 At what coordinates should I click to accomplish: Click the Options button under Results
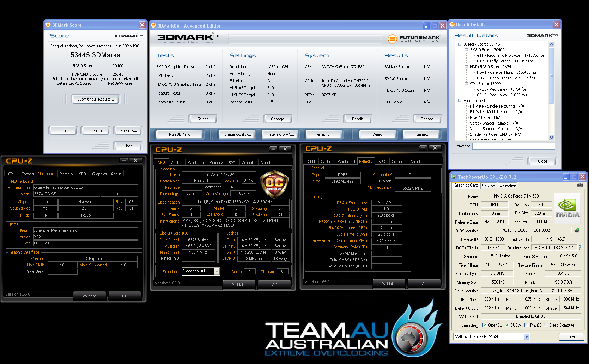click(429, 119)
